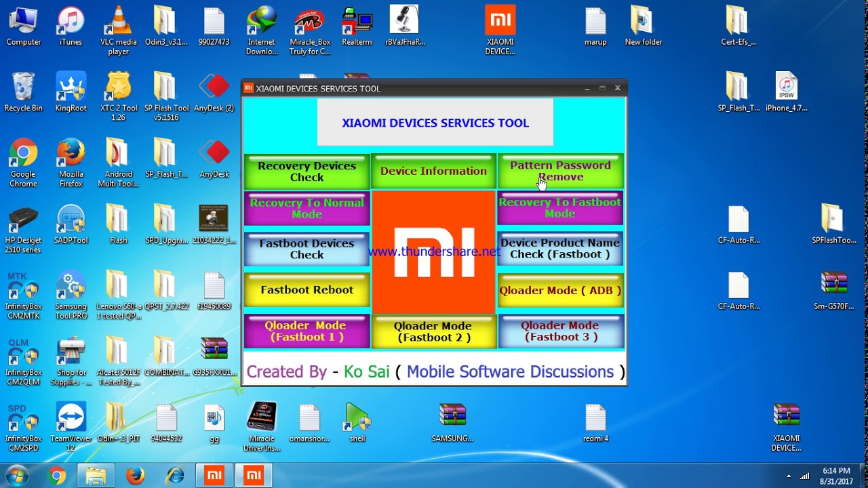The width and height of the screenshot is (868, 488).
Task: Click Qloader Mode (Fastboot 1)
Action: tap(307, 331)
